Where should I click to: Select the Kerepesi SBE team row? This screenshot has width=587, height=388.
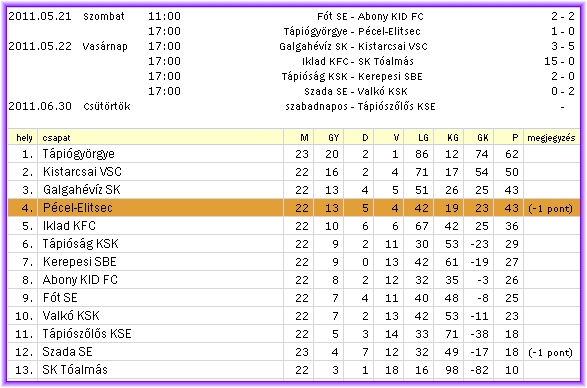[x=294, y=262]
